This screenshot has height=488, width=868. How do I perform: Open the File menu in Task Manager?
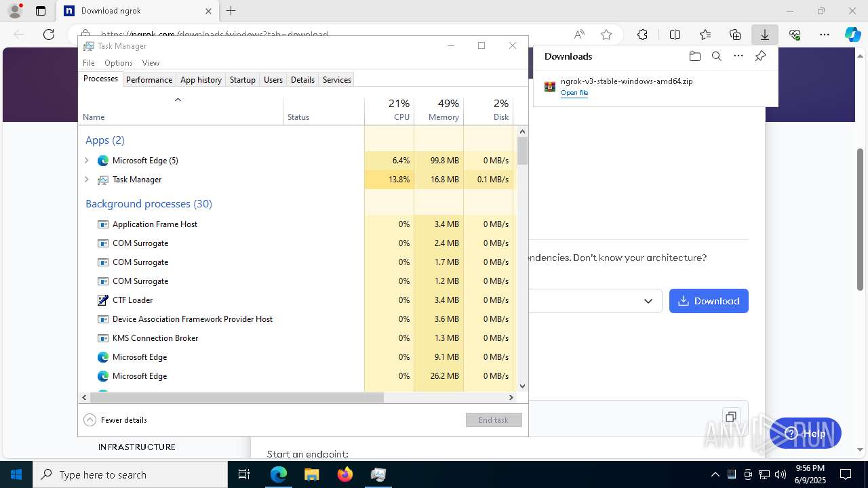[89, 62]
